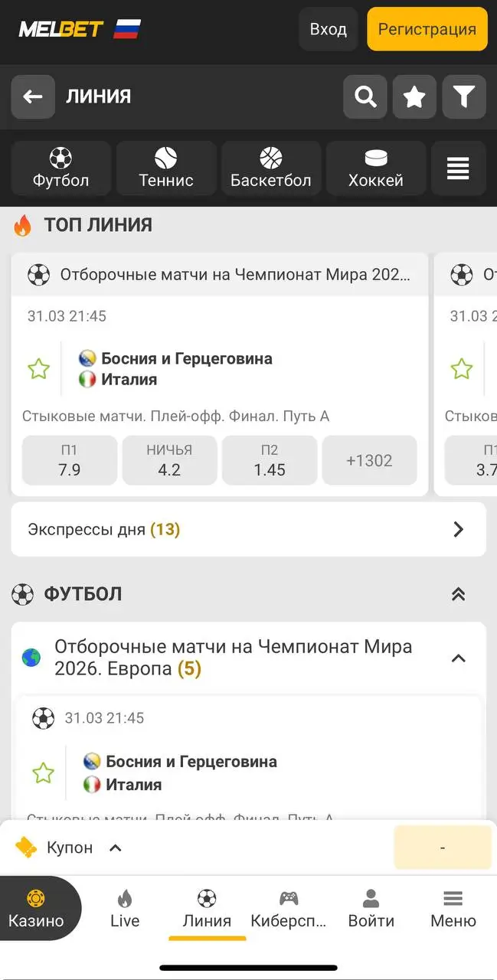
Task: Open more markets +1302
Action: (x=369, y=461)
